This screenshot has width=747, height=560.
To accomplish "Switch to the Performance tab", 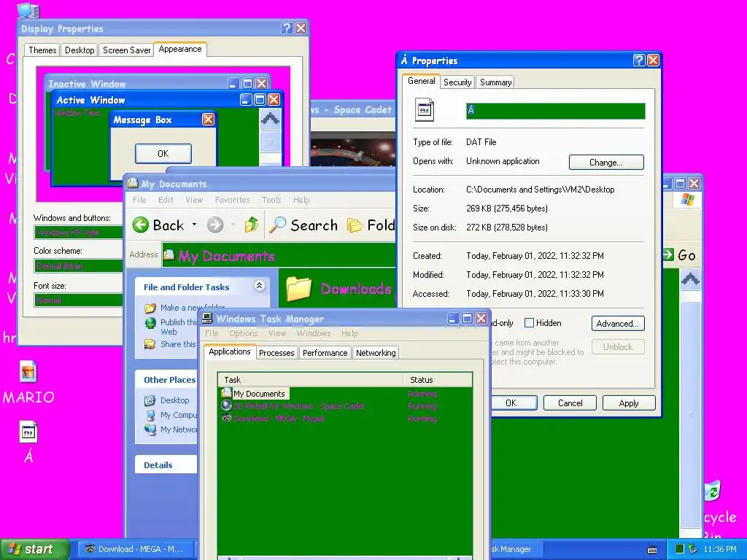I will (325, 353).
